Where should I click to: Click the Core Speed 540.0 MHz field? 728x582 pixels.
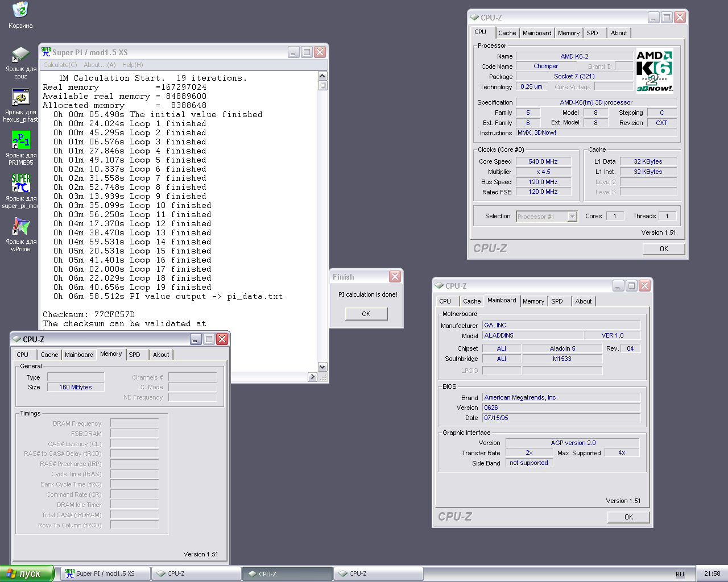[543, 161]
